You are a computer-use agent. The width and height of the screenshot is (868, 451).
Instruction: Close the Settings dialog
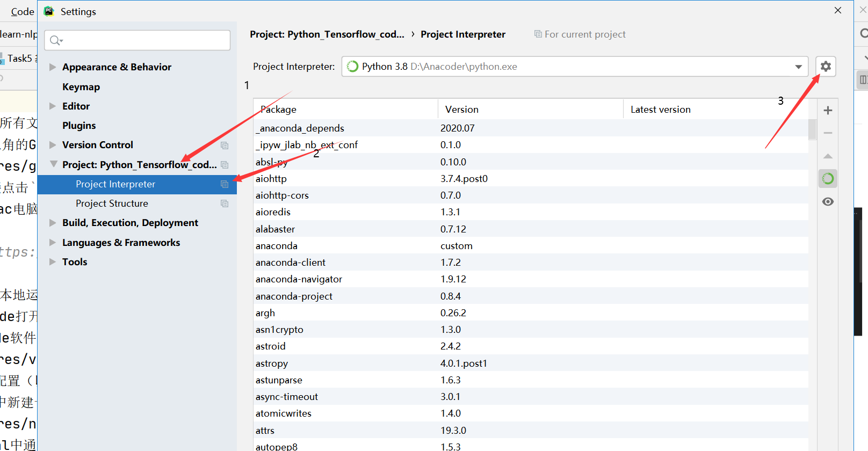pyautogui.click(x=838, y=10)
